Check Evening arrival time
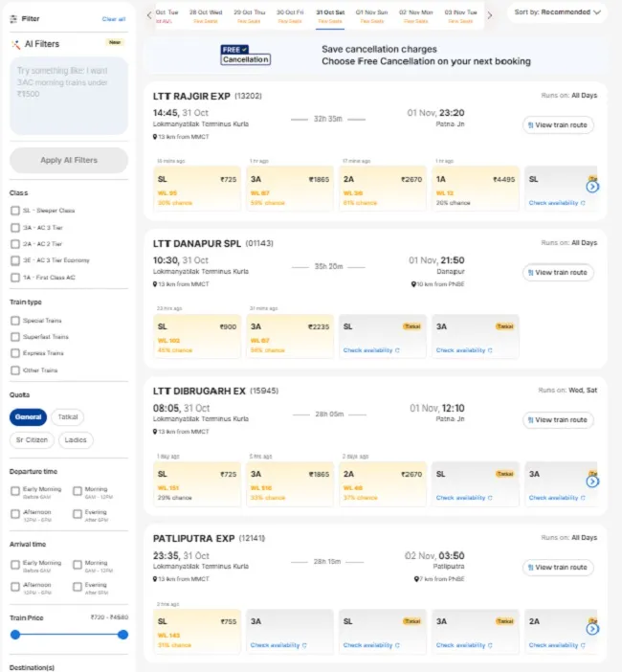The image size is (622, 672). coord(78,587)
